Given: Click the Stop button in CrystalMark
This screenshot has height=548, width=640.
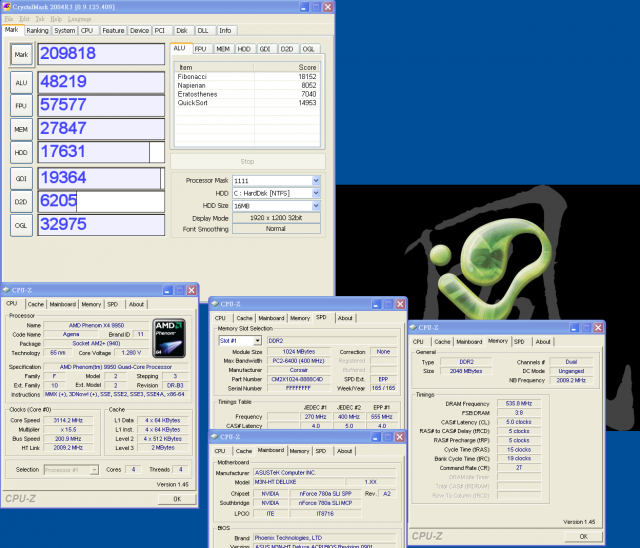Looking at the screenshot, I should click(247, 162).
